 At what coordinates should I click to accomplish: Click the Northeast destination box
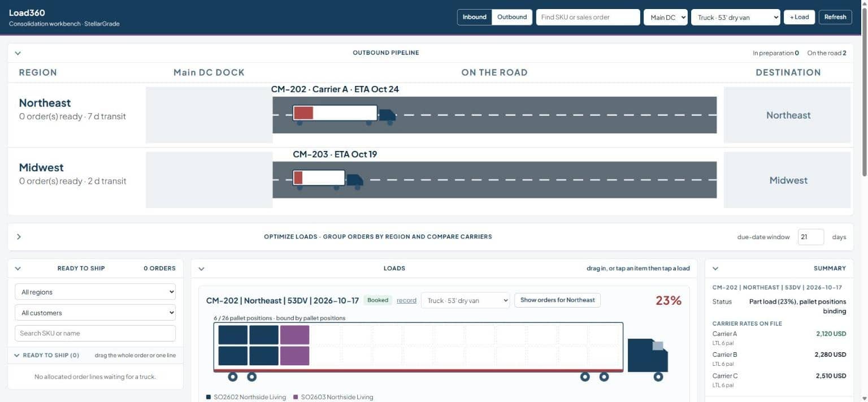787,115
